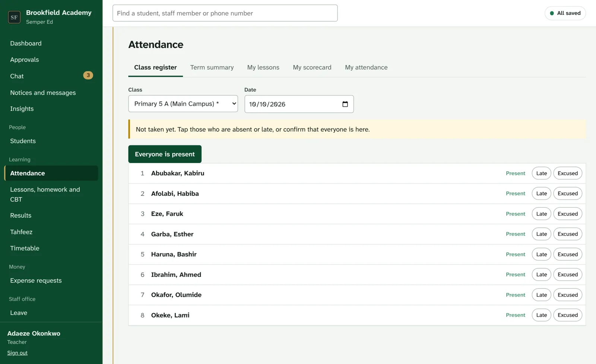The image size is (596, 364).
Task: Click the Brookfield Academy school name
Action: 59,13
